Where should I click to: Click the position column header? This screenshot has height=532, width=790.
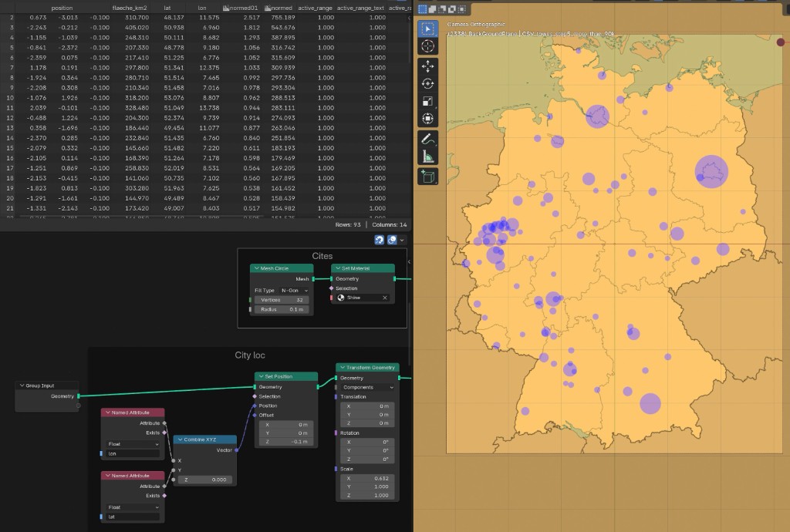click(62, 8)
